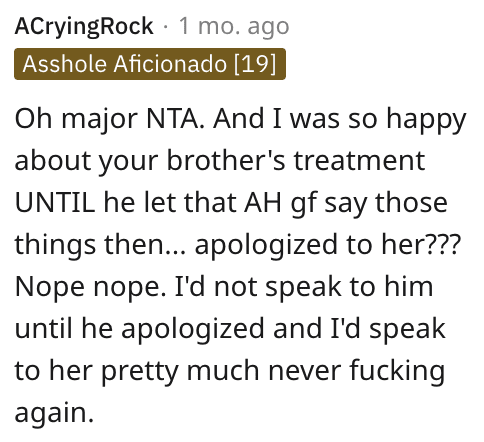This screenshot has width=484, height=442.
Task: Click the capitalized word 'UNTIL'
Action: [x=55, y=203]
